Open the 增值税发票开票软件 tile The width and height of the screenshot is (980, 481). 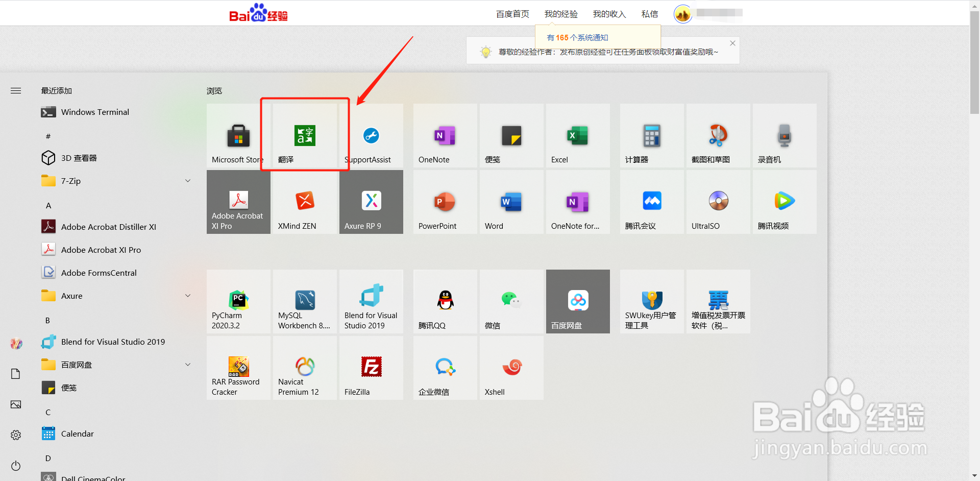coord(718,302)
